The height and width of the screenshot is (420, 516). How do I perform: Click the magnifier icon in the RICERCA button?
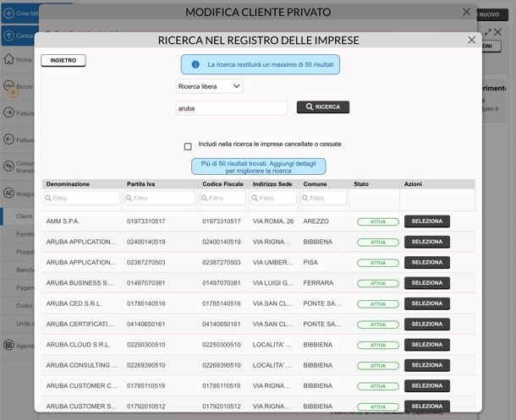click(x=310, y=106)
